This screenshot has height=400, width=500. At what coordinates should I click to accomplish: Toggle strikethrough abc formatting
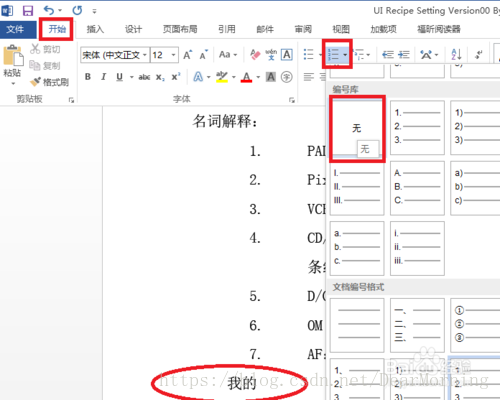click(144, 77)
